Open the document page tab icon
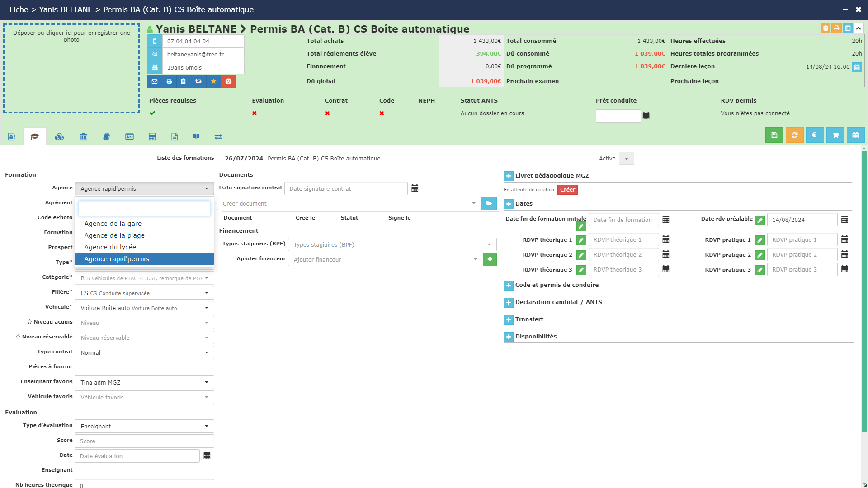868x488 pixels. 175,136
